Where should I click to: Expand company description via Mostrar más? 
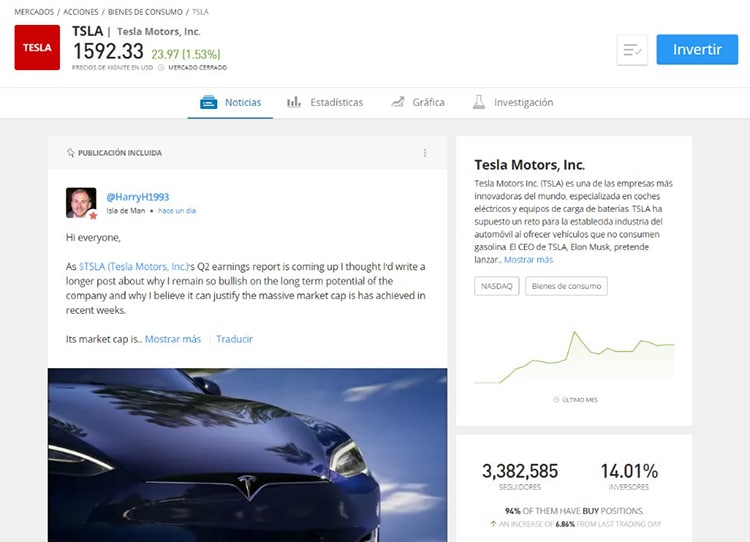point(529,260)
